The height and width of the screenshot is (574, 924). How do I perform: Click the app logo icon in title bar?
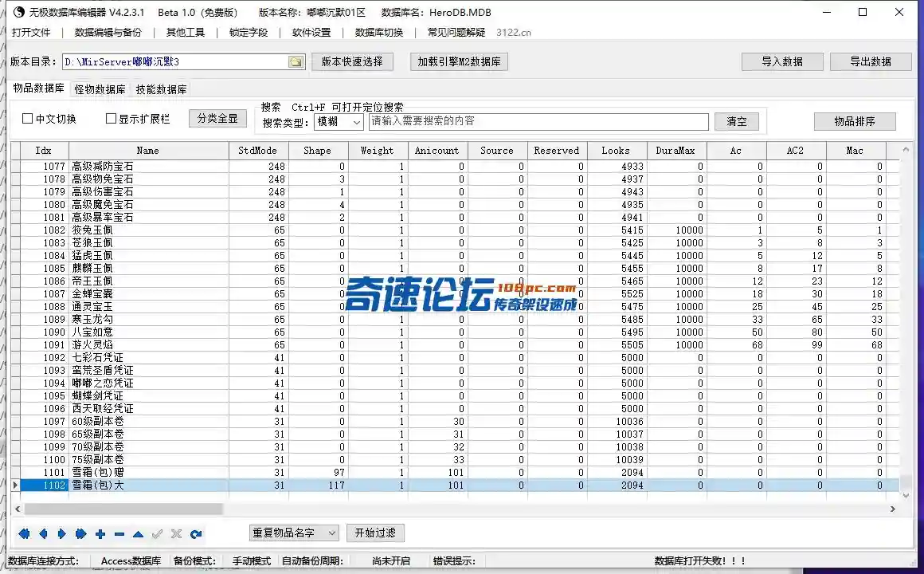click(x=18, y=12)
